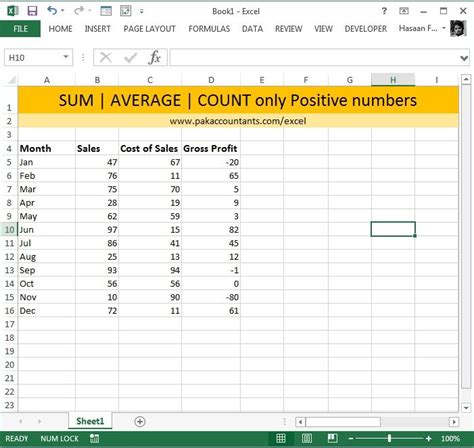Open the FORMULAS ribbon tab

pyautogui.click(x=209, y=29)
